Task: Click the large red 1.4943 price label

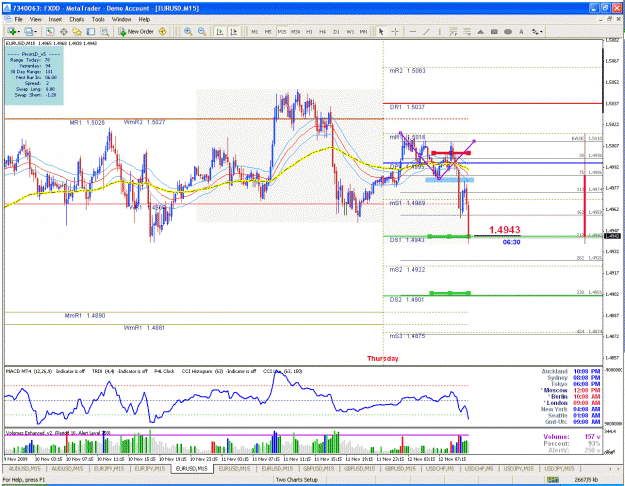Action: tap(504, 230)
